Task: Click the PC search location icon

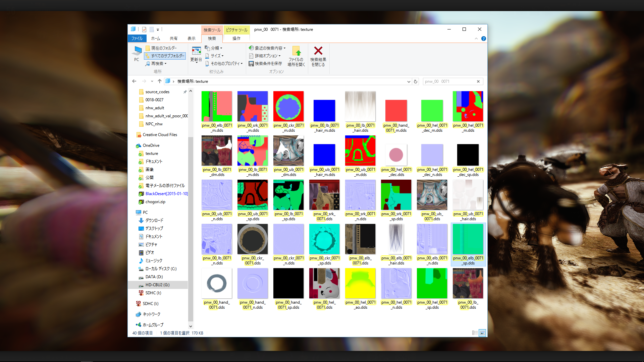Action: (137, 51)
